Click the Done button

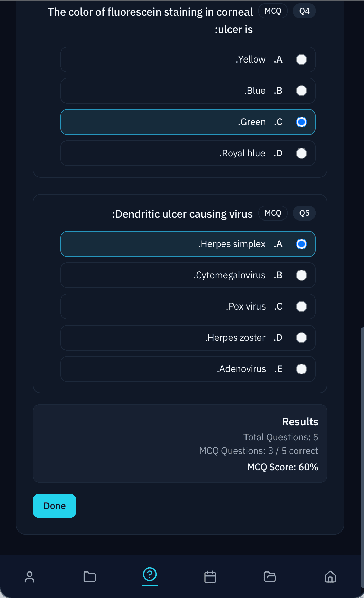point(54,506)
